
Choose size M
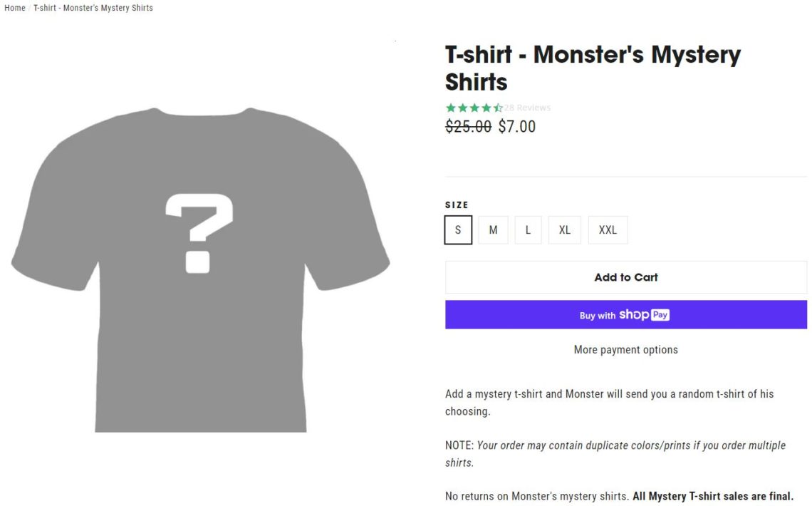click(x=493, y=230)
